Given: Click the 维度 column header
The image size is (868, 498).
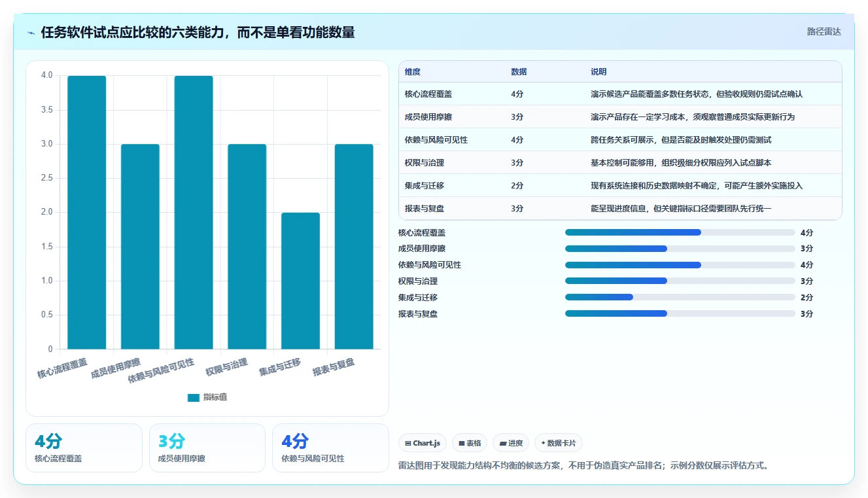Looking at the screenshot, I should coord(413,72).
